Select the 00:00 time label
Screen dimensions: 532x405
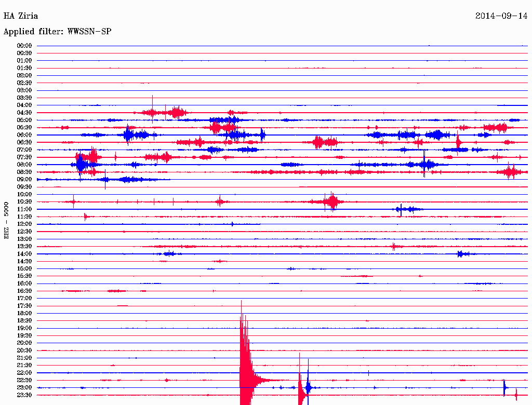[24, 46]
